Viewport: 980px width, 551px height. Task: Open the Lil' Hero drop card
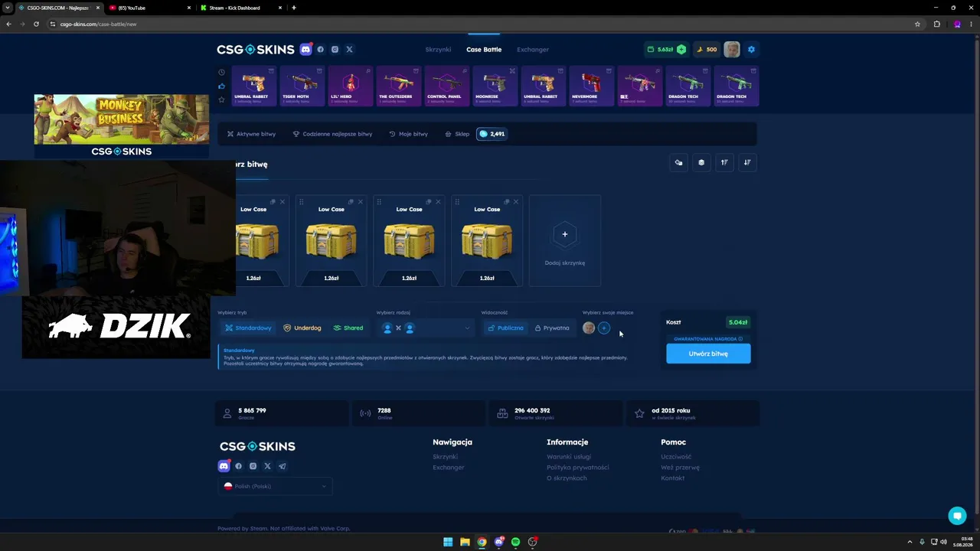tap(350, 86)
